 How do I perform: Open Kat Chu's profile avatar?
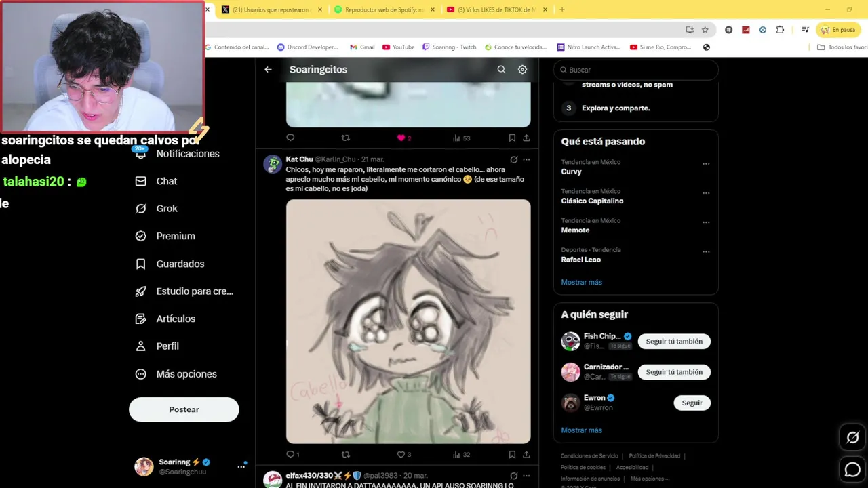(273, 164)
